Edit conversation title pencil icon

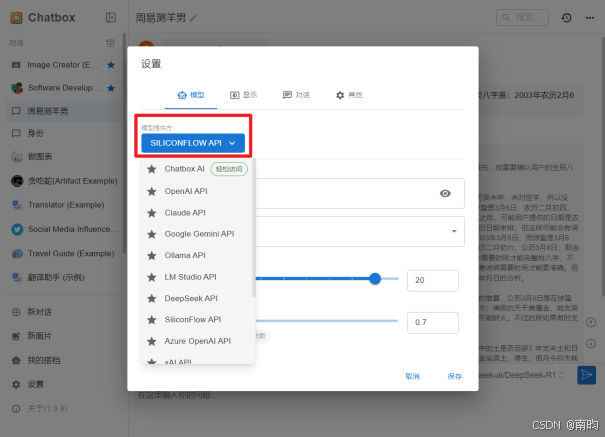pyautogui.click(x=194, y=18)
